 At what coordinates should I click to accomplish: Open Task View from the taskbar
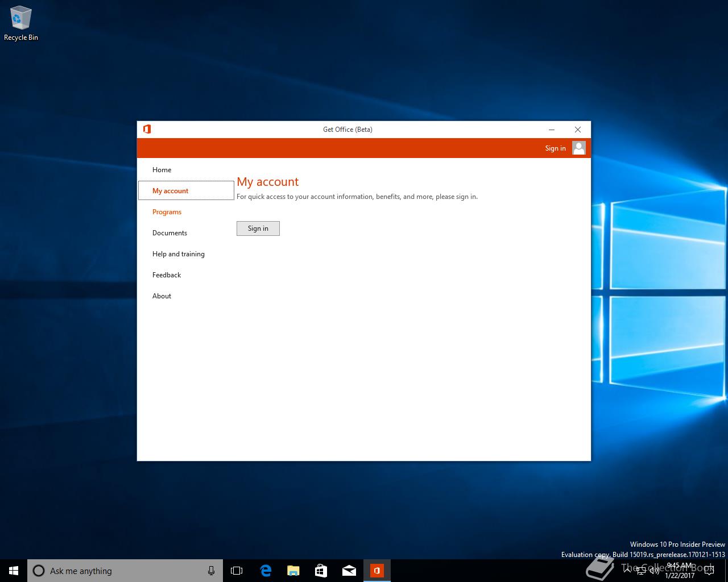tap(237, 571)
